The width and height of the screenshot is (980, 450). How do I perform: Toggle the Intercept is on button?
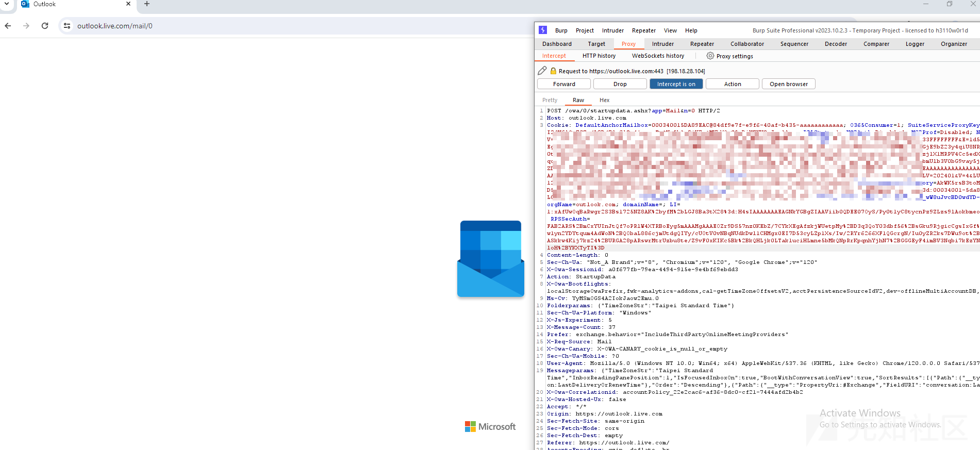pos(676,84)
